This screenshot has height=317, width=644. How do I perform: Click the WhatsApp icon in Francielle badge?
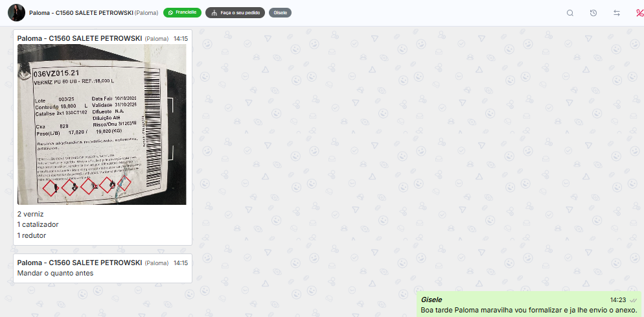click(x=170, y=13)
